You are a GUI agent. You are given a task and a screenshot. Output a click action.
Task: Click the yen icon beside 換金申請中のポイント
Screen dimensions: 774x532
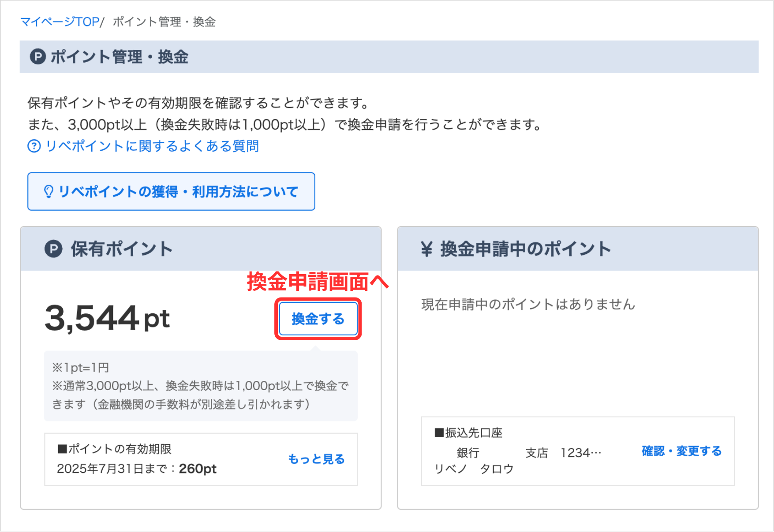[x=426, y=249]
